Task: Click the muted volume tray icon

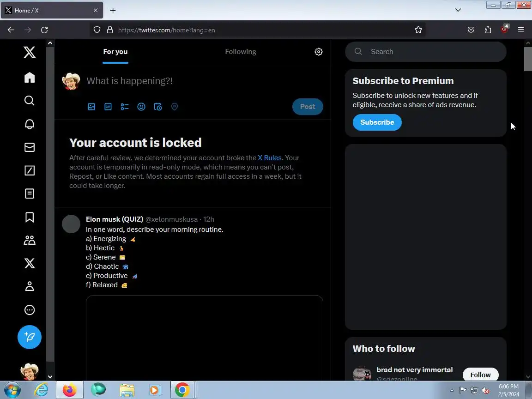Action: pos(485,391)
